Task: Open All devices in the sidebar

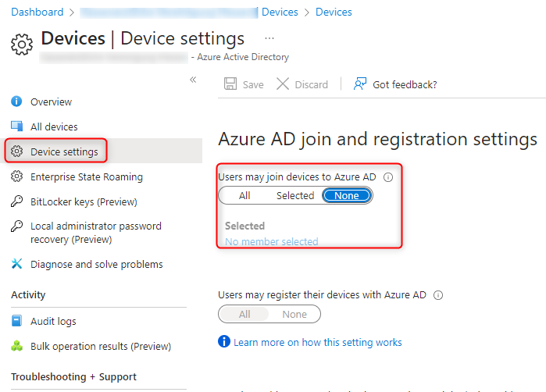Action: (x=54, y=127)
